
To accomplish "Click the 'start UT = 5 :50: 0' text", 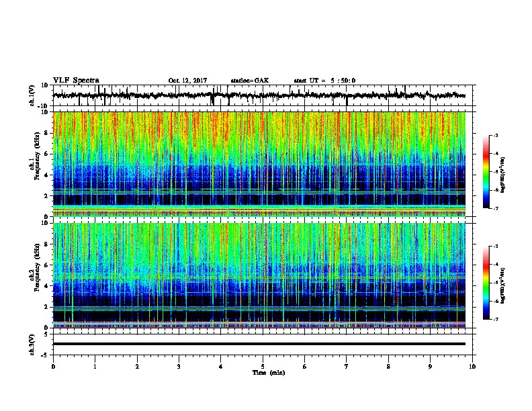I will [324, 81].
